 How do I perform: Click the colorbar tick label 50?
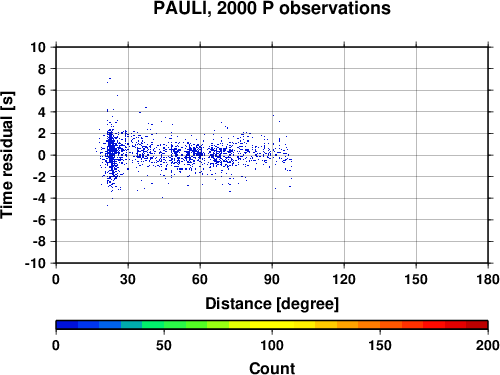[x=164, y=345]
